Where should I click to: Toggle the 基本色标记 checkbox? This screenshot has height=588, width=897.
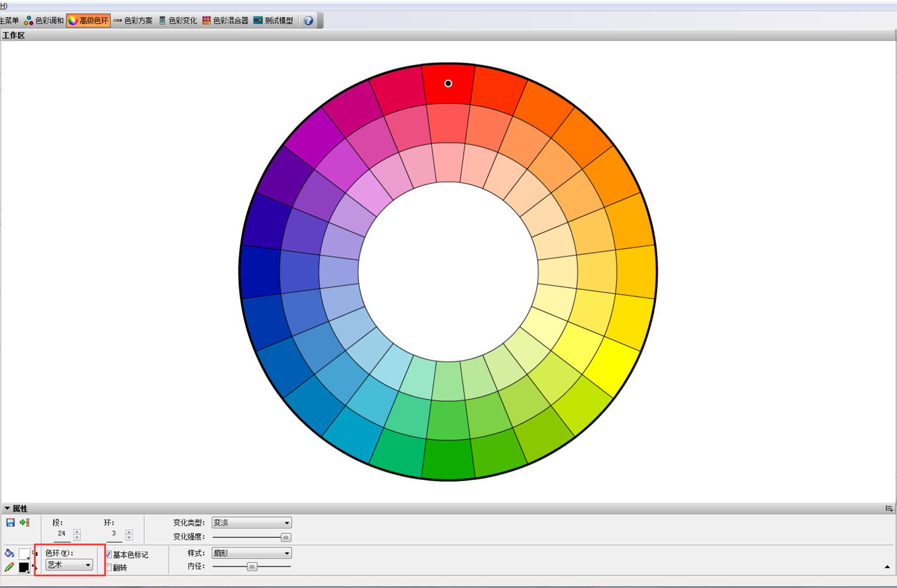pos(109,555)
